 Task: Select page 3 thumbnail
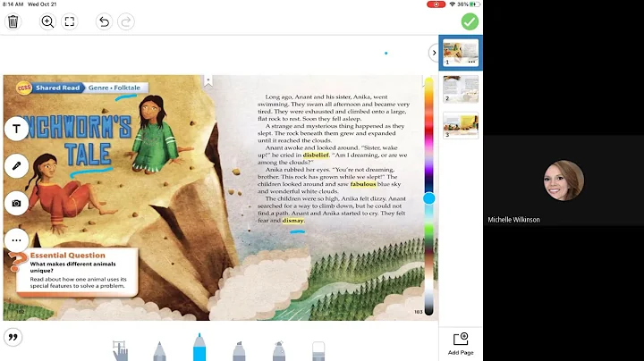pyautogui.click(x=461, y=125)
